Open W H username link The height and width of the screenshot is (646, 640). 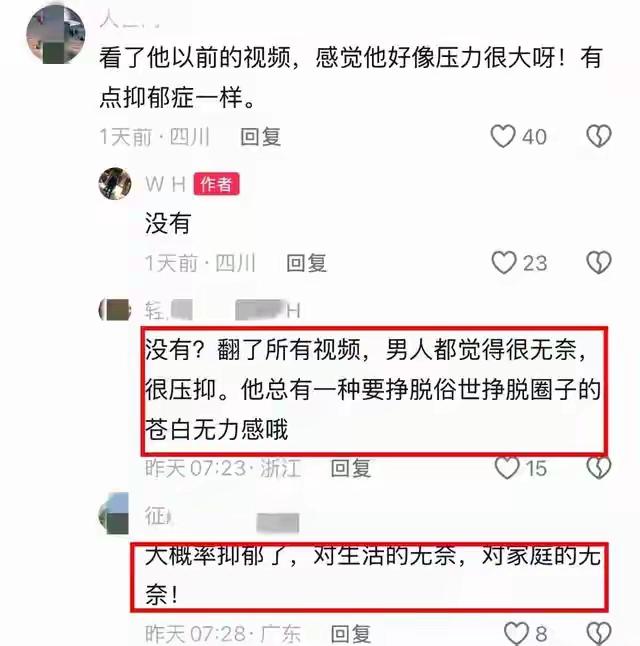pyautogui.click(x=165, y=184)
